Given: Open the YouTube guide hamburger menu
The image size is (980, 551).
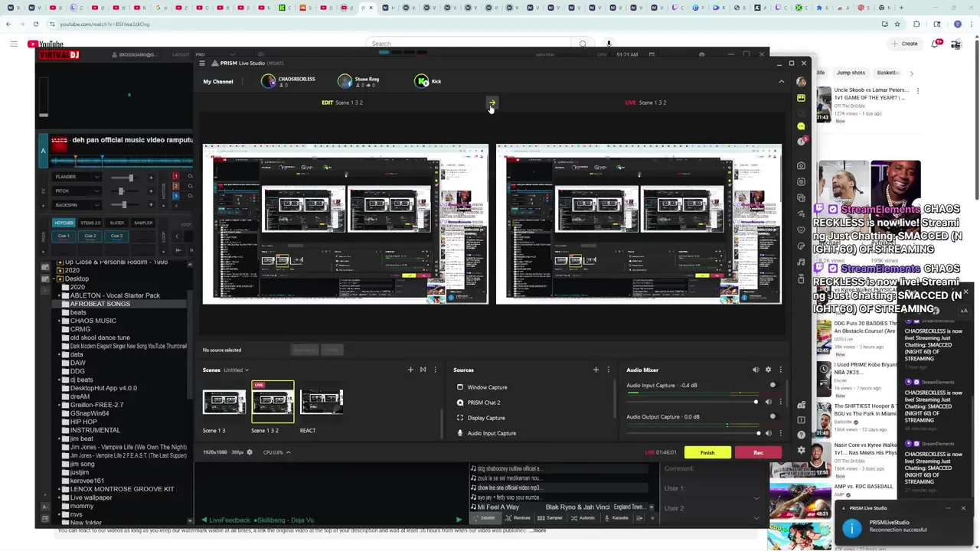Looking at the screenshot, I should [x=13, y=44].
